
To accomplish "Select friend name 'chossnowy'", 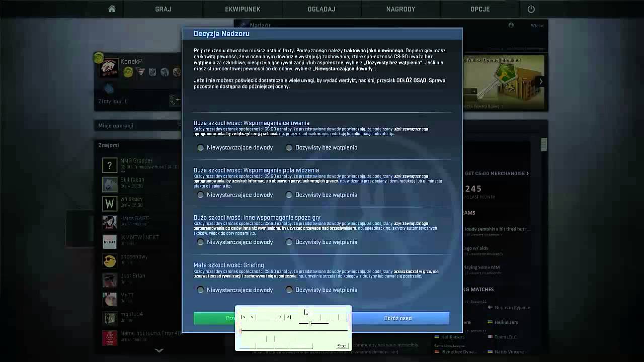I will coord(134,256).
